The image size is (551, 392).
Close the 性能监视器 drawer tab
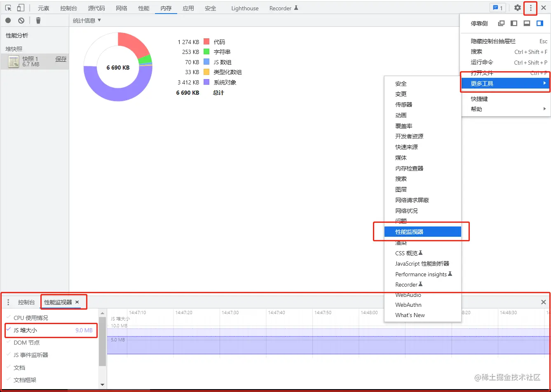point(77,302)
